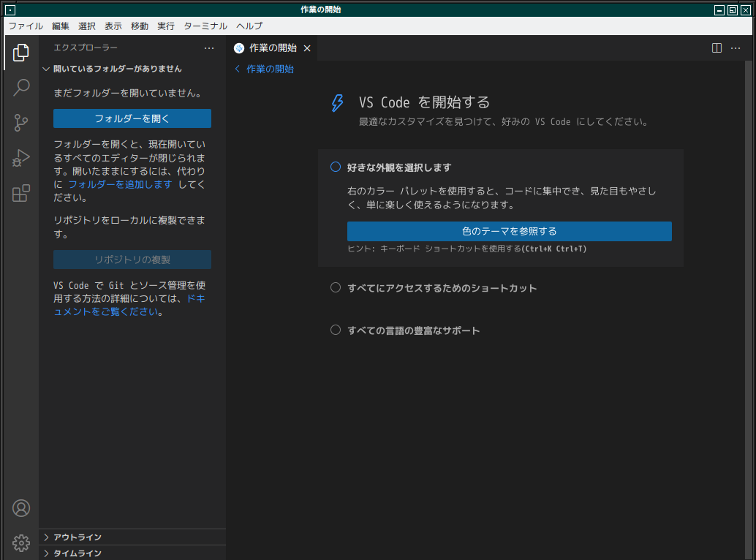Open the 選択 menu
The height and width of the screenshot is (560, 756).
tap(87, 26)
